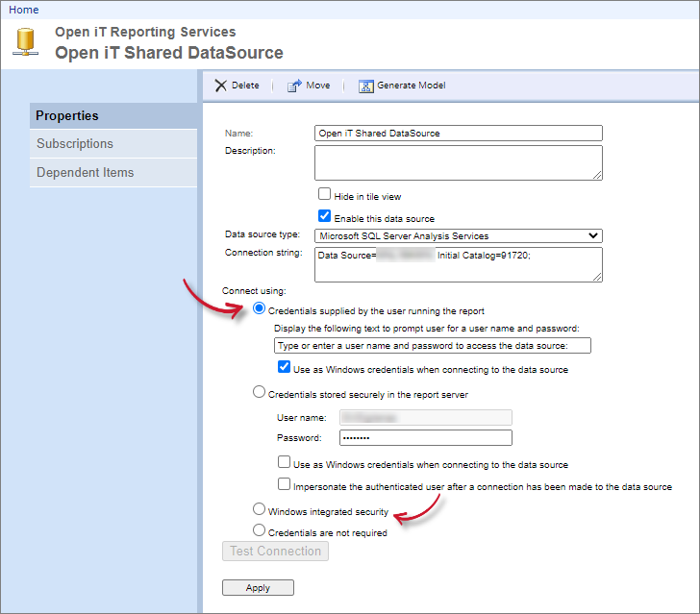Viewport: 700px width, 614px height.
Task: Click into the Connection string box
Action: click(x=459, y=264)
